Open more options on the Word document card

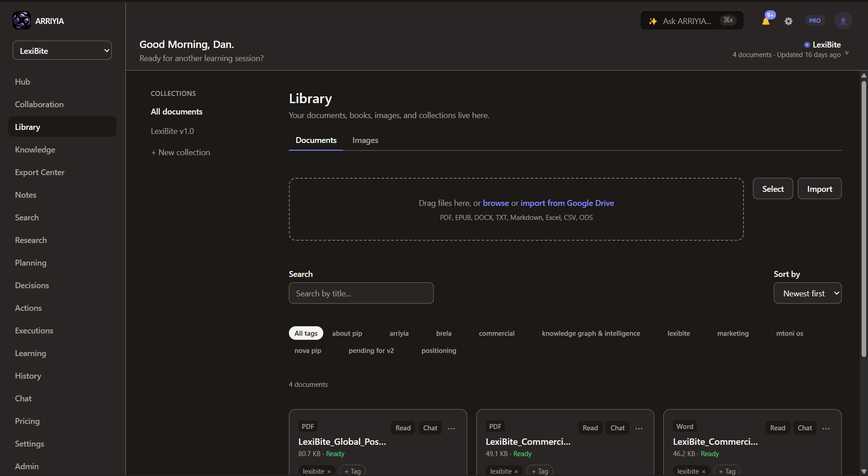tap(826, 428)
